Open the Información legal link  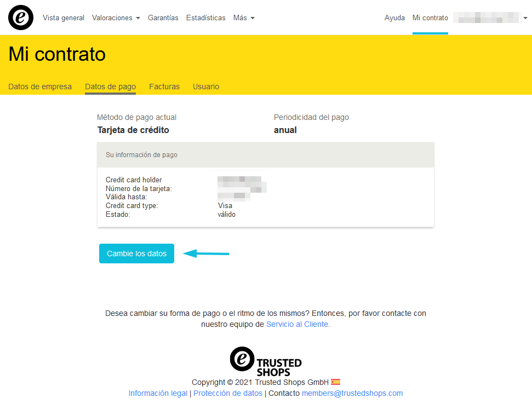158,393
